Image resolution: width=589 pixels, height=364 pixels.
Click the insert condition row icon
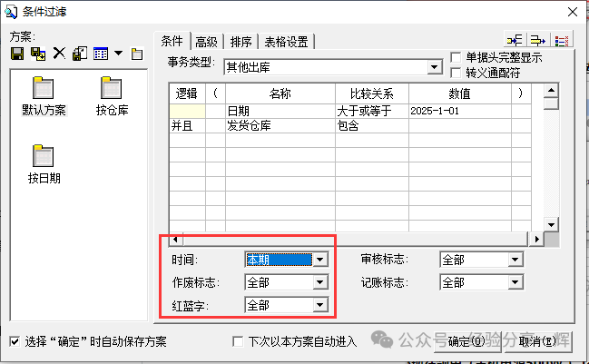[515, 41]
